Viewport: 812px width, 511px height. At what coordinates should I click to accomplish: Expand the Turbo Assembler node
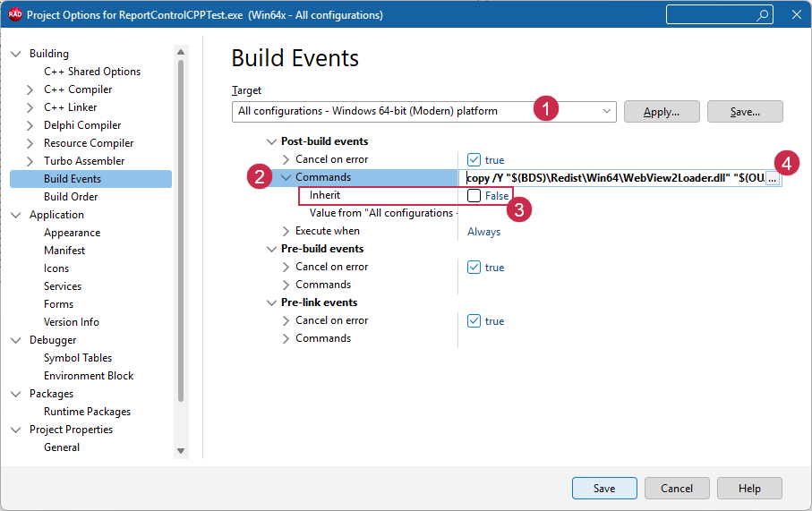[30, 161]
